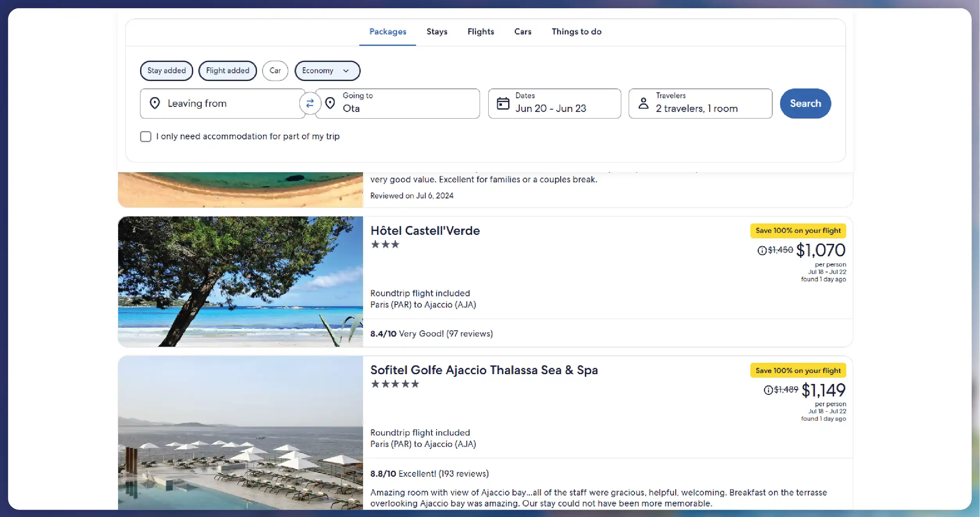Screen dimensions: 980x517
Task: Click the Hôtel Castell'Verde three-star rating
Action: tap(385, 245)
